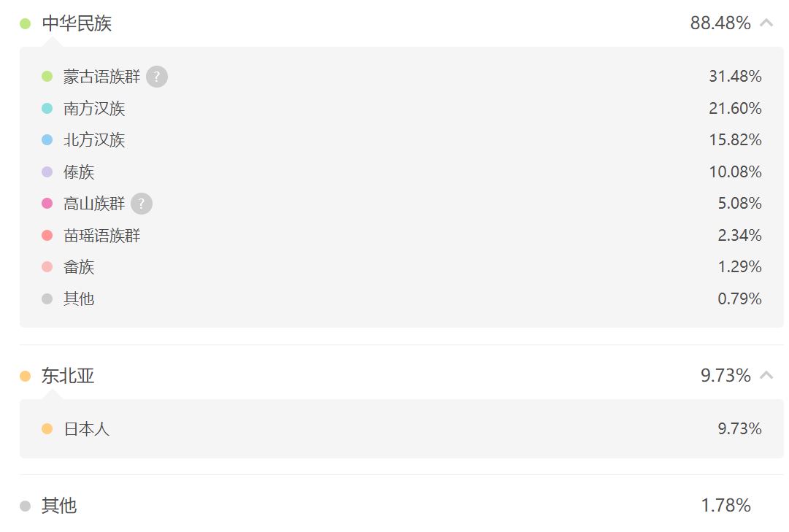Click the 中华民族 category heading
Viewport: 789px width, 532px height.
coord(77,23)
